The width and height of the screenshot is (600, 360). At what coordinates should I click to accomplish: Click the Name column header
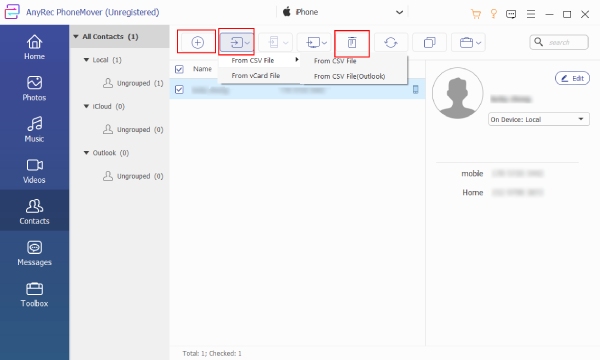[x=202, y=69]
